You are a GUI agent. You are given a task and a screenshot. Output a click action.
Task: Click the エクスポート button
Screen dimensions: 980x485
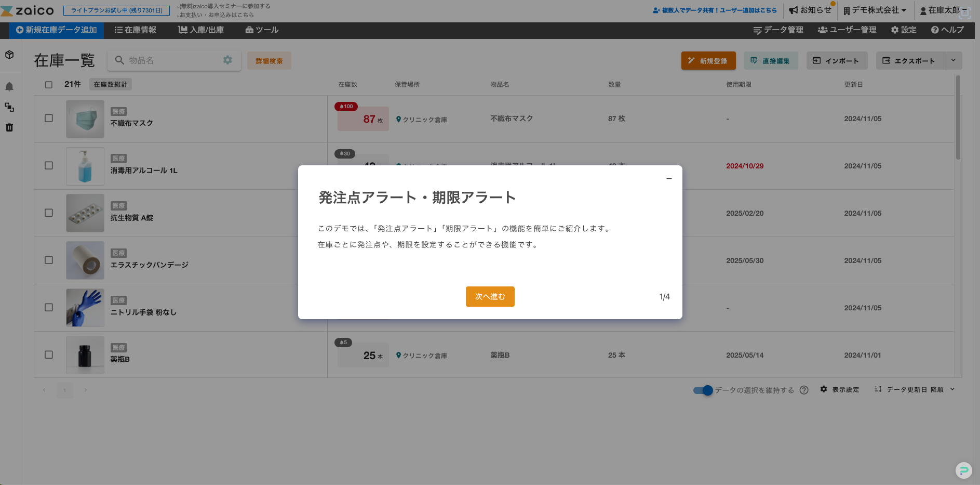coord(910,61)
